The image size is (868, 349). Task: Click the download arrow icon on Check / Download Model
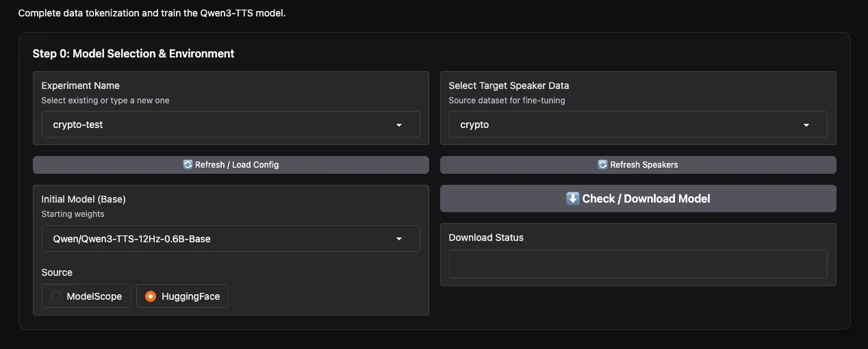tap(573, 198)
